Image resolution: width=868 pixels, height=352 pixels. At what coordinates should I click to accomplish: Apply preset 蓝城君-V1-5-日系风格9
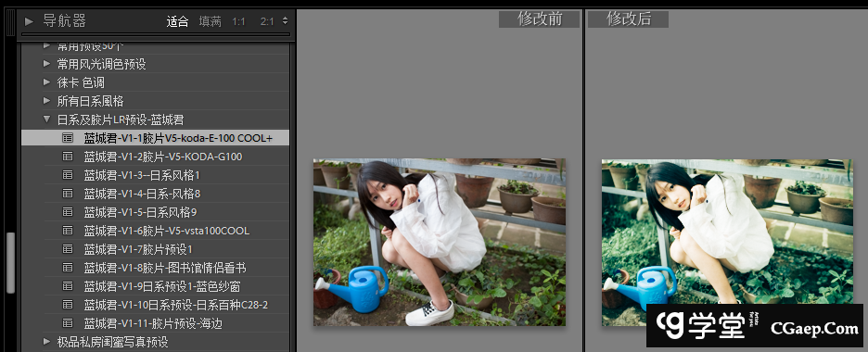[140, 212]
